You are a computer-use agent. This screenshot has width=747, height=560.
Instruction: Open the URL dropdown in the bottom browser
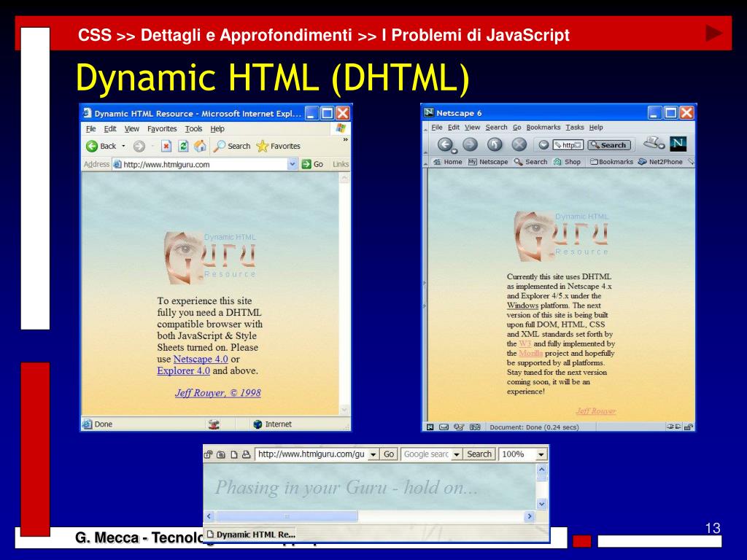tap(373, 455)
